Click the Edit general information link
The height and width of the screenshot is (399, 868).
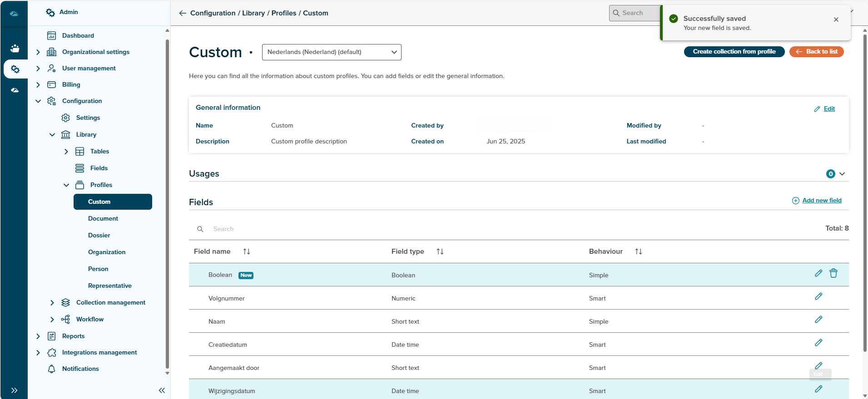(828, 109)
